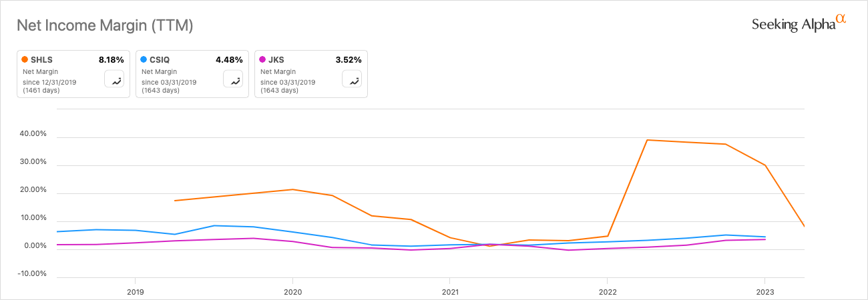868x300 pixels.
Task: Click the CSIQ chart-type icon button
Action: point(234,80)
